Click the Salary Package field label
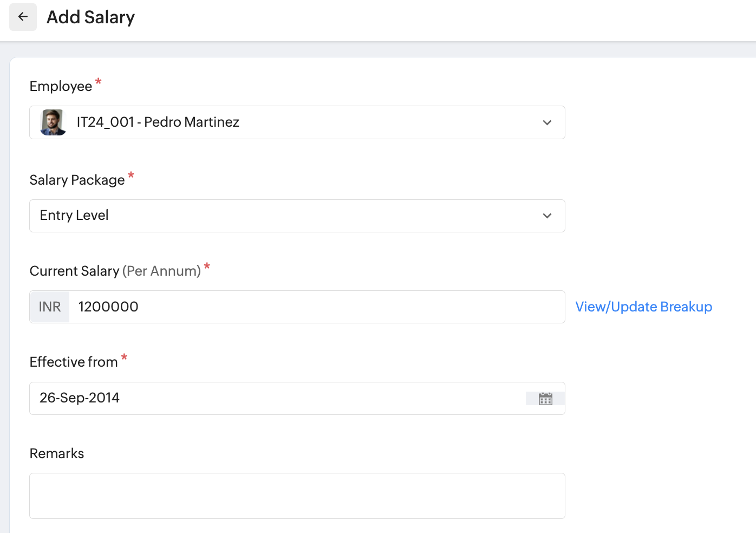The image size is (756, 533). tap(77, 180)
